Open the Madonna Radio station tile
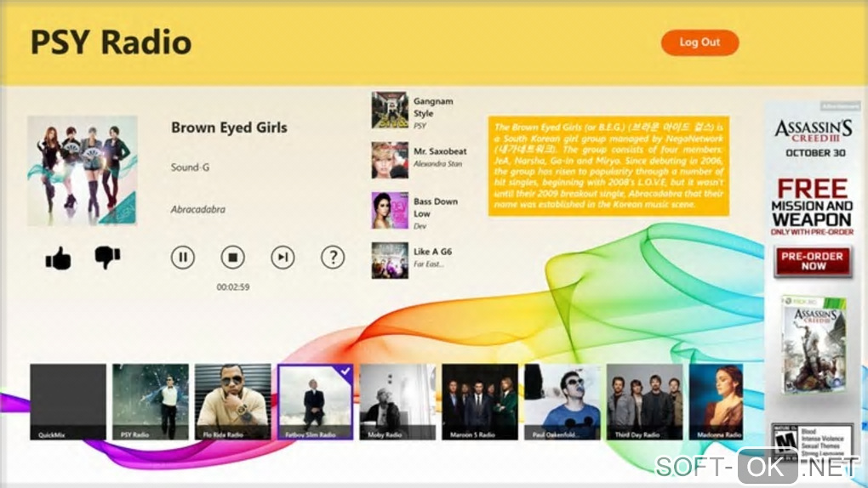 point(716,401)
